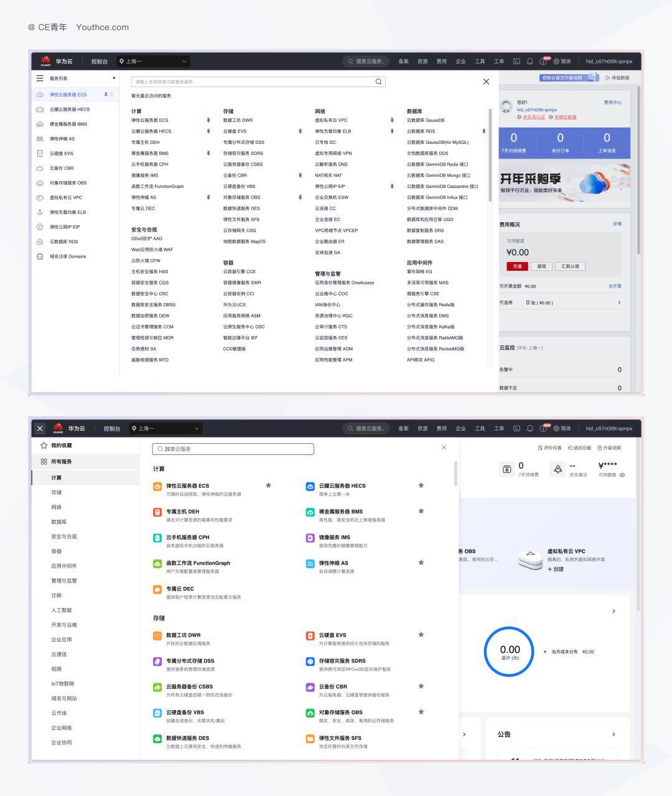Screen dimensions: 672x796
Task: Unpin 云硬盘 EVS in upper 存储 column
Action: click(x=300, y=131)
